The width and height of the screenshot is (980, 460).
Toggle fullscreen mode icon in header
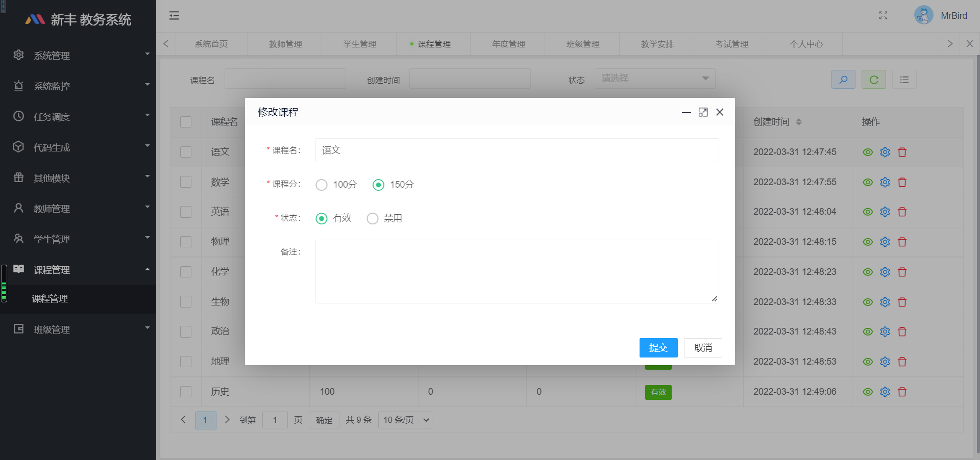pyautogui.click(x=883, y=16)
